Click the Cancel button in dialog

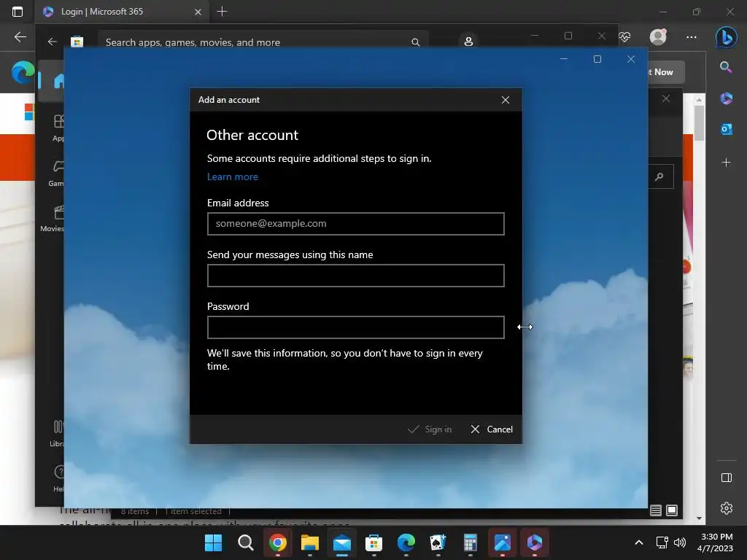(491, 429)
